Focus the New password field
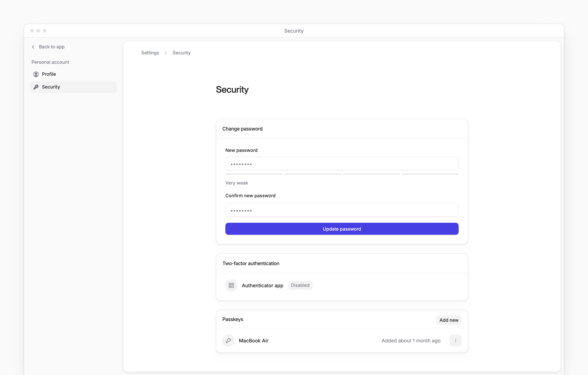The width and height of the screenshot is (588, 375). [342, 163]
